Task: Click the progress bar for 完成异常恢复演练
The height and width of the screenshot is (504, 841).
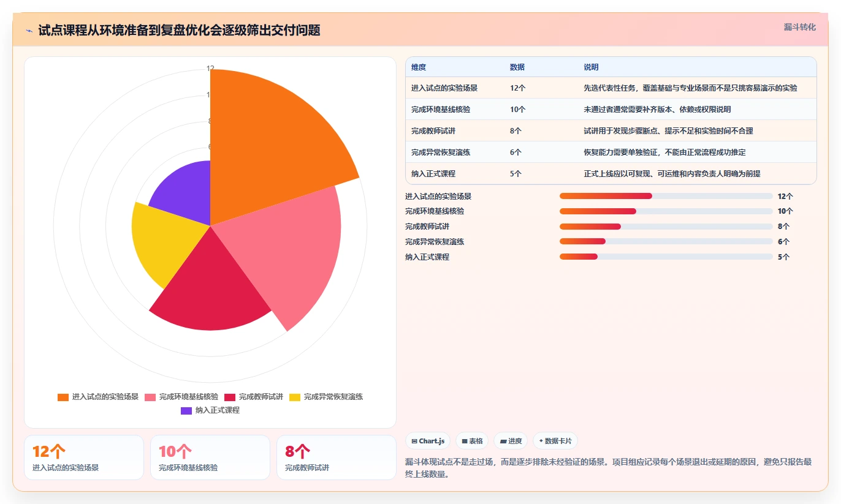Action: 666,241
